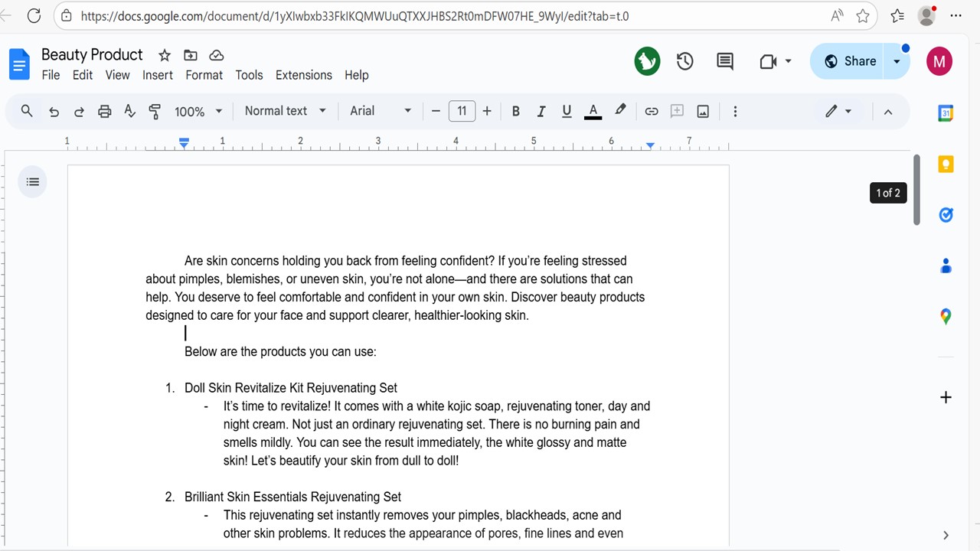Print the document
The width and height of the screenshot is (980, 551).
105,112
